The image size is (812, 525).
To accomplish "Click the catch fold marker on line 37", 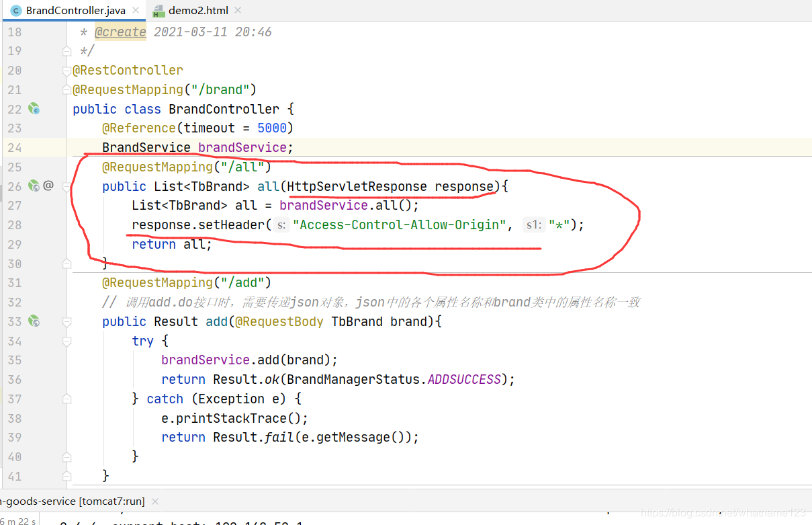I will (x=66, y=399).
